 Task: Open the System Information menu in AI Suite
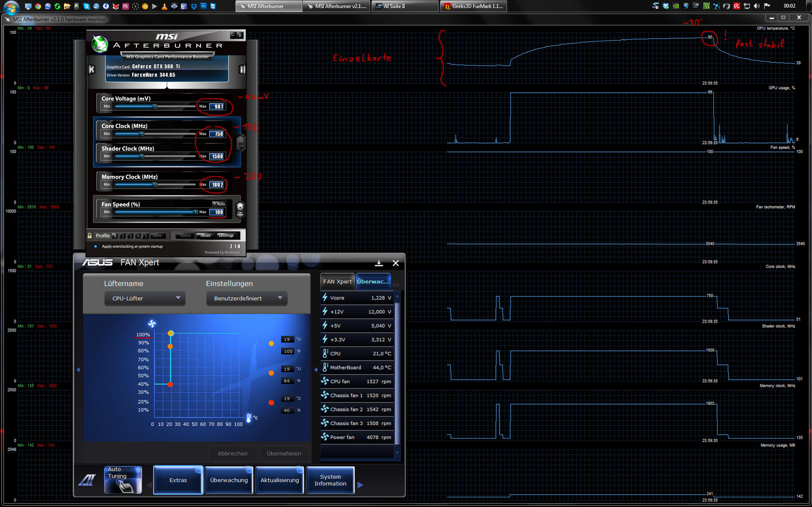click(x=330, y=480)
